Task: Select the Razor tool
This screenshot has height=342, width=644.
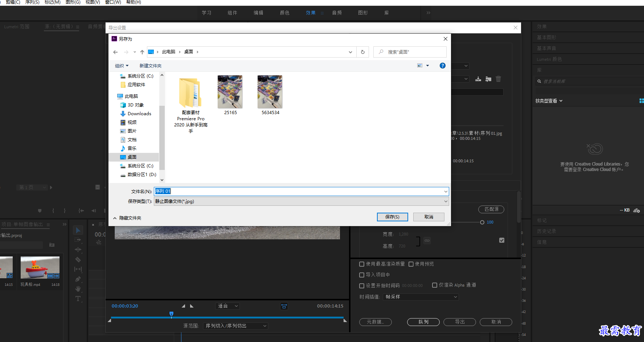Action: click(78, 259)
